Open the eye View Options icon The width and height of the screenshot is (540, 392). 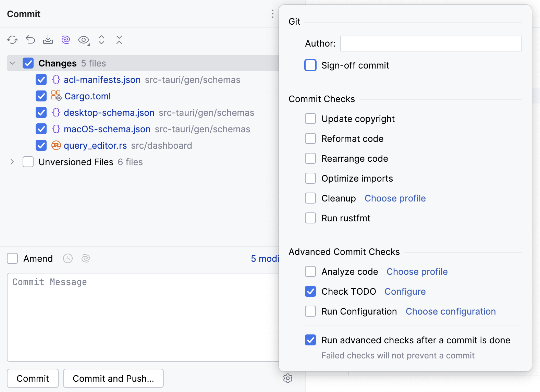coord(84,40)
